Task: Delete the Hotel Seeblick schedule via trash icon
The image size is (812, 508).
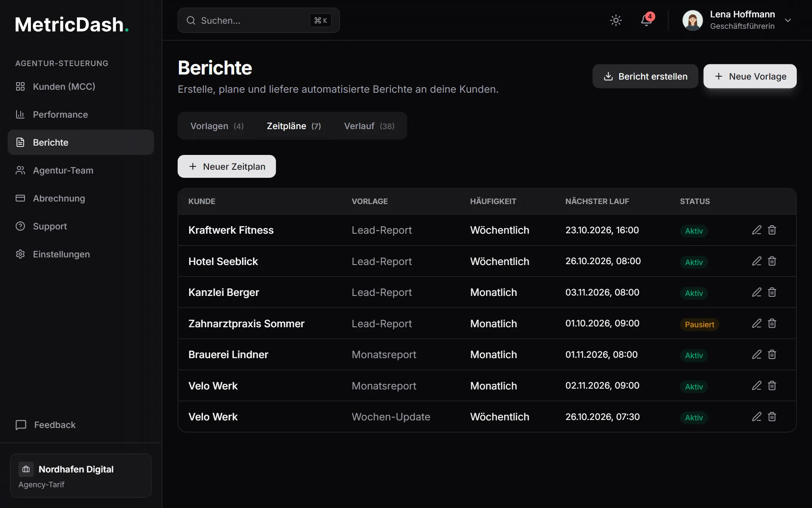Action: [x=772, y=261]
